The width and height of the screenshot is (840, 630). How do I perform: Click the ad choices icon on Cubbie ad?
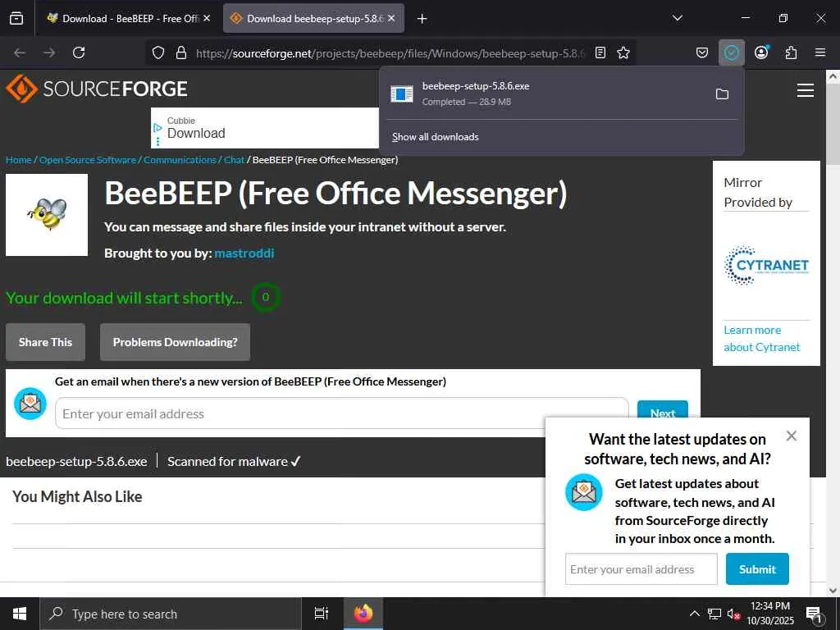pos(157,128)
